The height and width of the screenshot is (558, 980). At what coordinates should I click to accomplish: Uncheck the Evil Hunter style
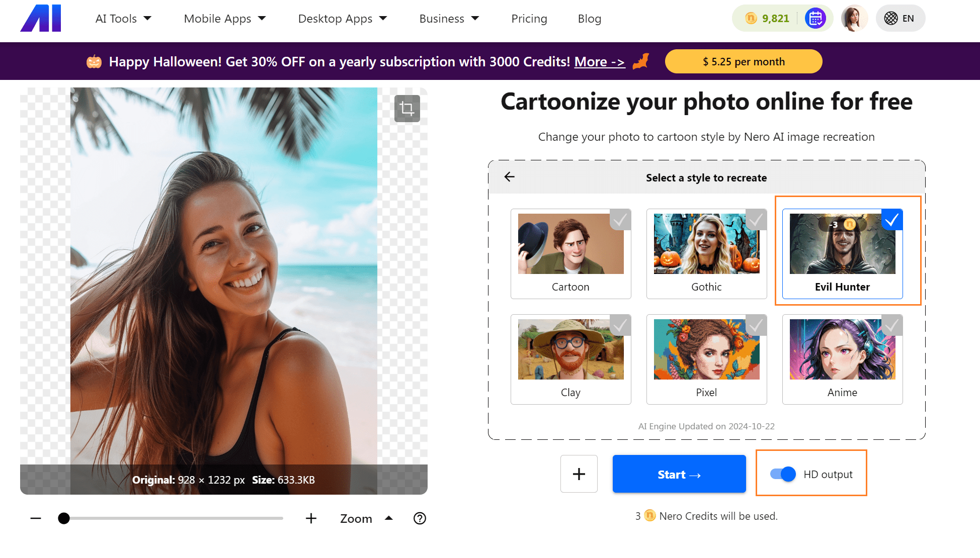892,219
